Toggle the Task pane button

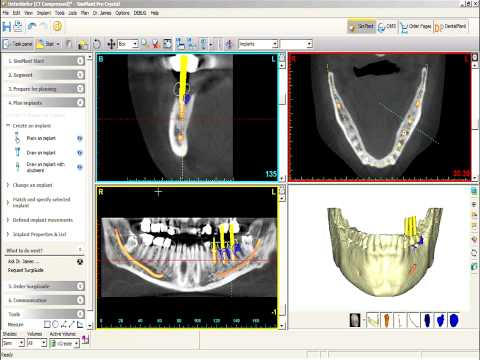(x=18, y=44)
